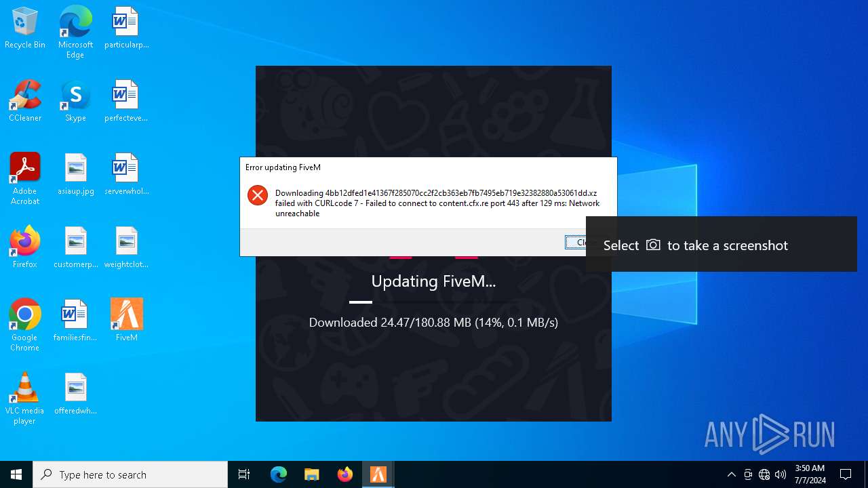Open the Firefox desktop shortcut
868x488 pixels.
pyautogui.click(x=25, y=247)
